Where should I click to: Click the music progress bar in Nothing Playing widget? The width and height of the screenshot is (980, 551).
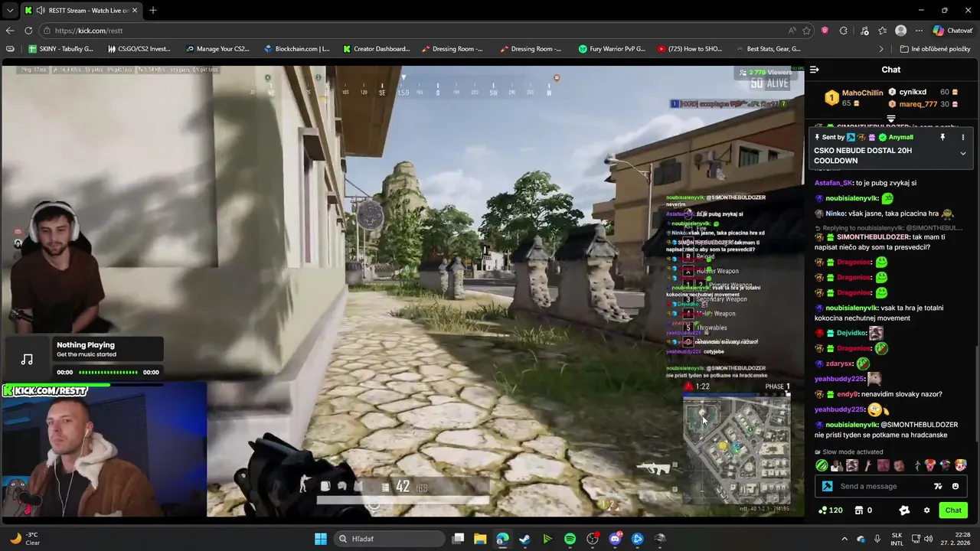click(108, 373)
